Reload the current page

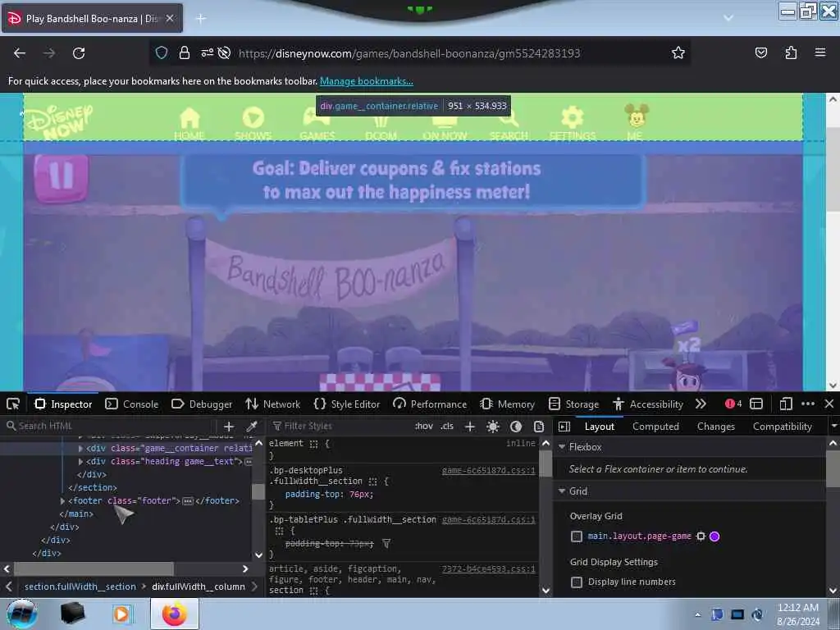point(79,53)
